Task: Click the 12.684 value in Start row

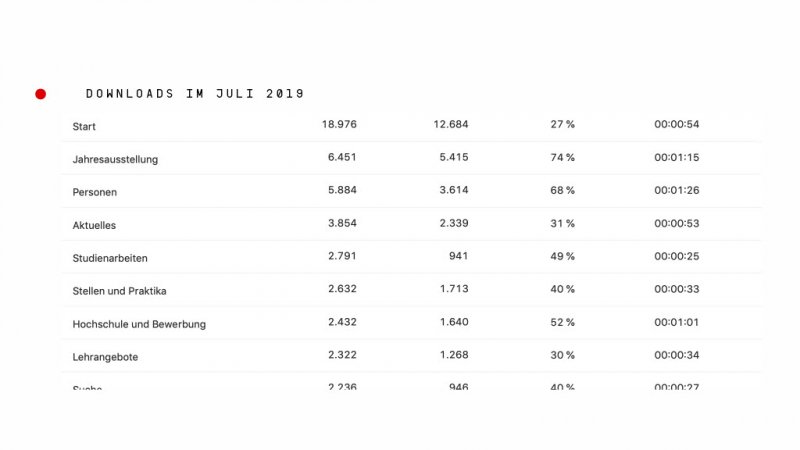Action: pyautogui.click(x=450, y=124)
